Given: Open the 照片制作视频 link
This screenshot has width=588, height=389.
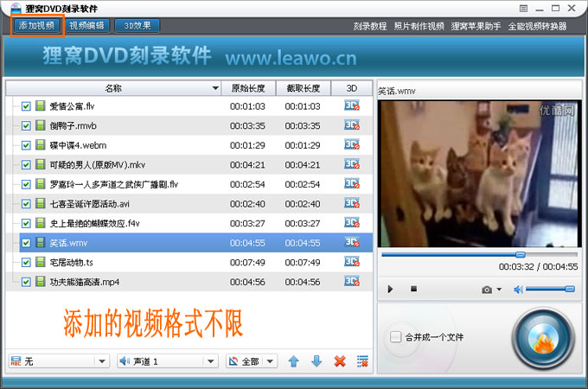Looking at the screenshot, I should (419, 26).
